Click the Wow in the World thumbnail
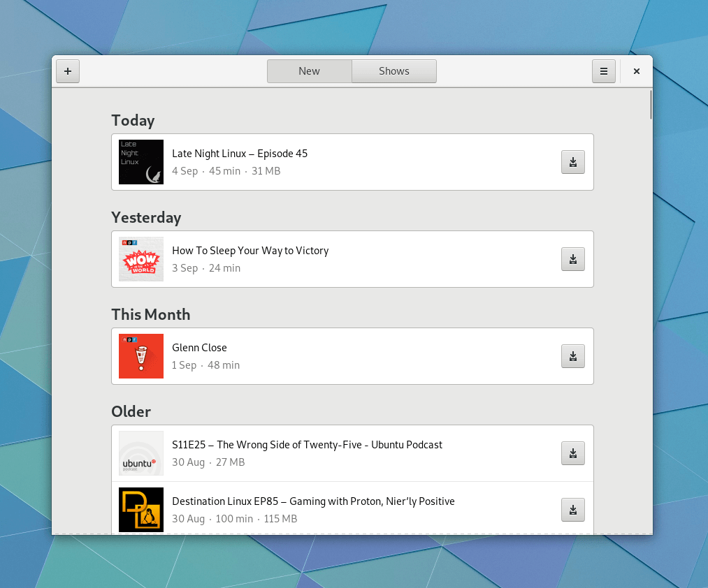Image resolution: width=708 pixels, height=588 pixels. click(141, 259)
